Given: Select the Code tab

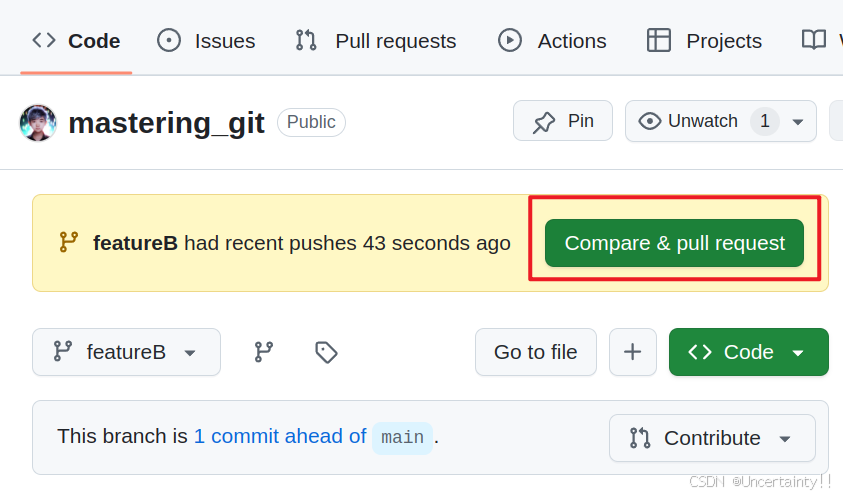Looking at the screenshot, I should coord(76,41).
